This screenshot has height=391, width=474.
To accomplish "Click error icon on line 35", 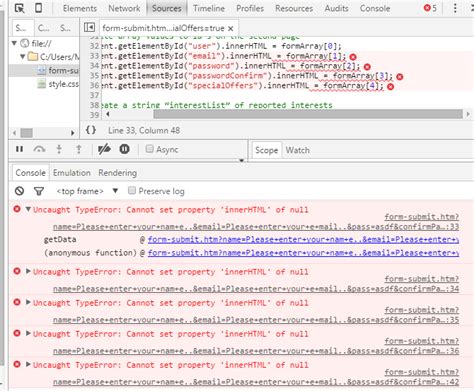I will coord(400,77).
